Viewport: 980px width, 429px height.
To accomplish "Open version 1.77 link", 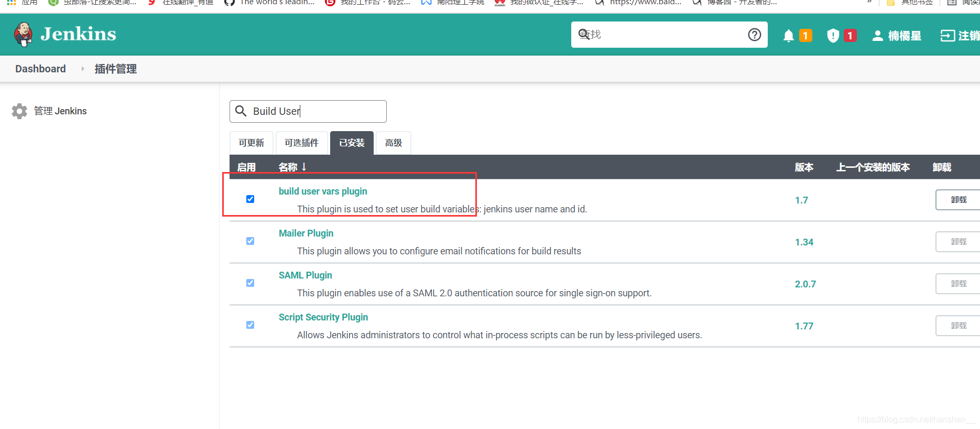I will pyautogui.click(x=804, y=326).
